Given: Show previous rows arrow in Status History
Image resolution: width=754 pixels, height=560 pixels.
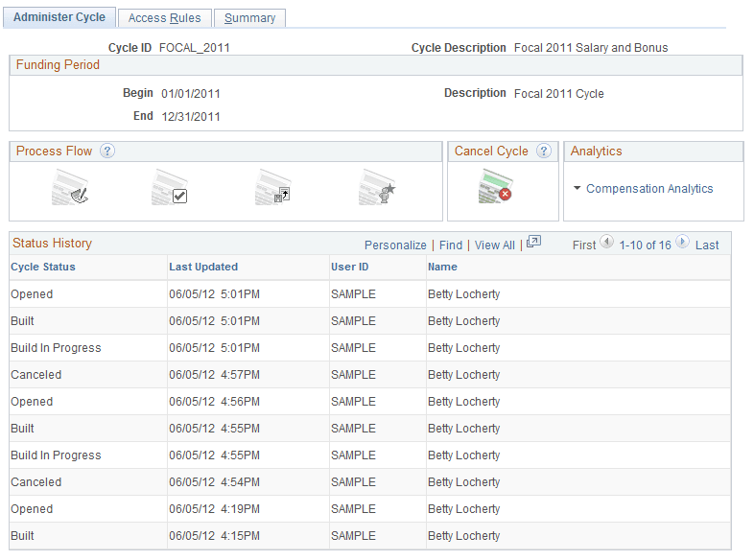Looking at the screenshot, I should tap(607, 242).
